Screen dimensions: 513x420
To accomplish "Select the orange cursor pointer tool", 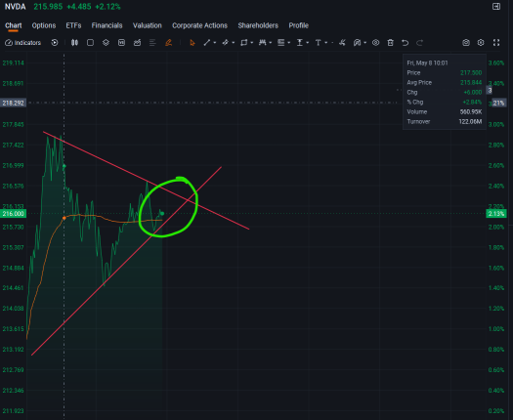I will click(192, 43).
